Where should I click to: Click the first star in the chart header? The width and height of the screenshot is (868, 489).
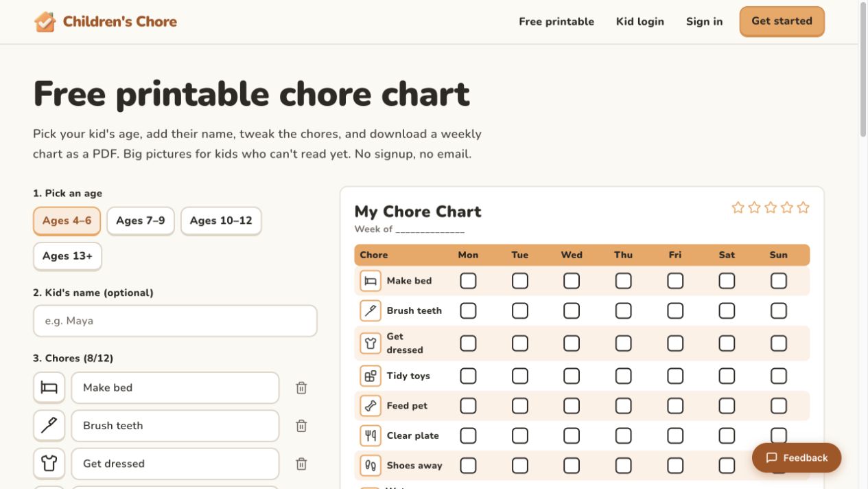738,207
